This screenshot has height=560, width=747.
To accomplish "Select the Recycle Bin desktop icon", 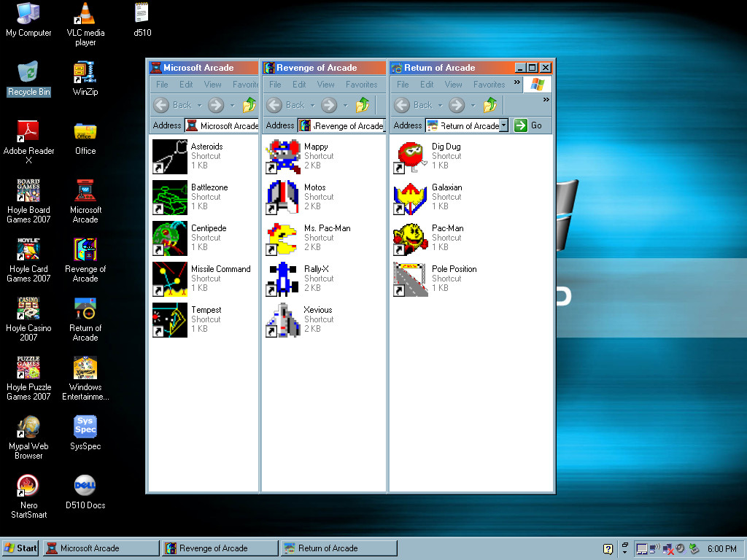I will [x=28, y=79].
